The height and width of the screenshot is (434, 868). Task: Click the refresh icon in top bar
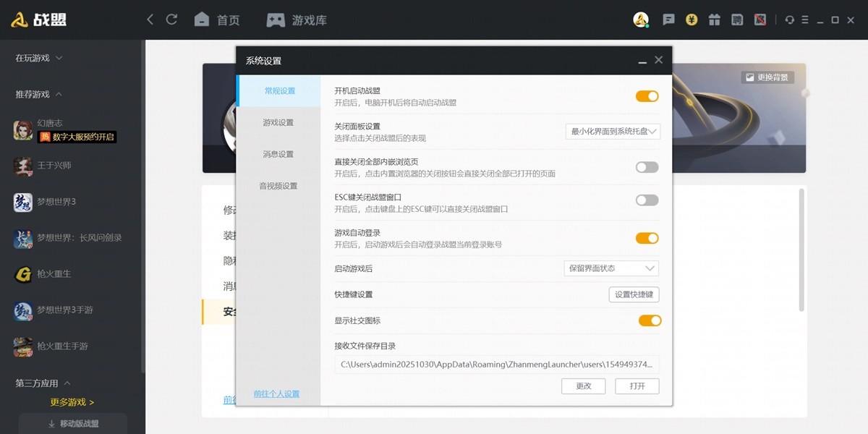click(x=171, y=20)
